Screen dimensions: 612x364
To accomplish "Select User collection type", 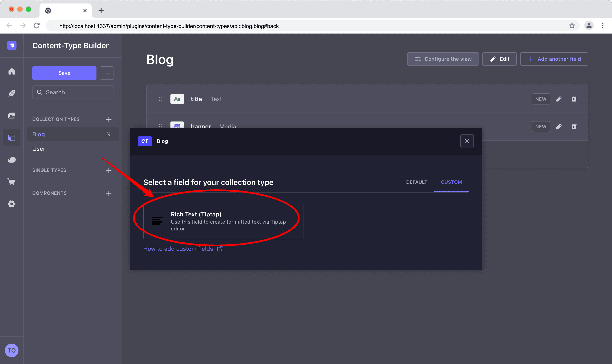I will [39, 149].
